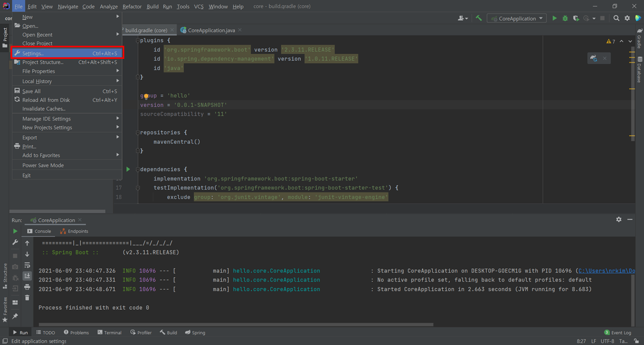644x345 pixels.
Task: Run dependencies gutter play icon
Action: pyautogui.click(x=128, y=169)
